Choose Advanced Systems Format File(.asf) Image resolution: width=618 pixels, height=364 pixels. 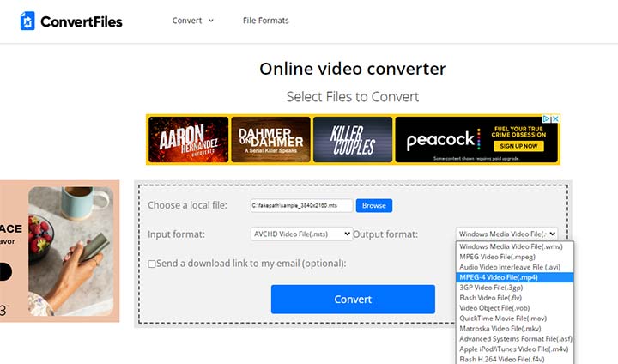pos(515,339)
